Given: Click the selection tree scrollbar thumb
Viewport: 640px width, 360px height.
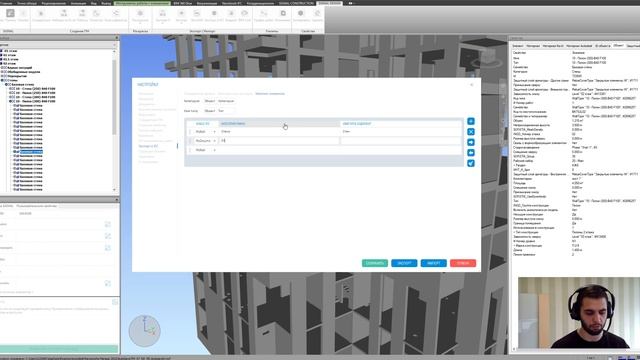Looking at the screenshot, I should [x=114, y=97].
